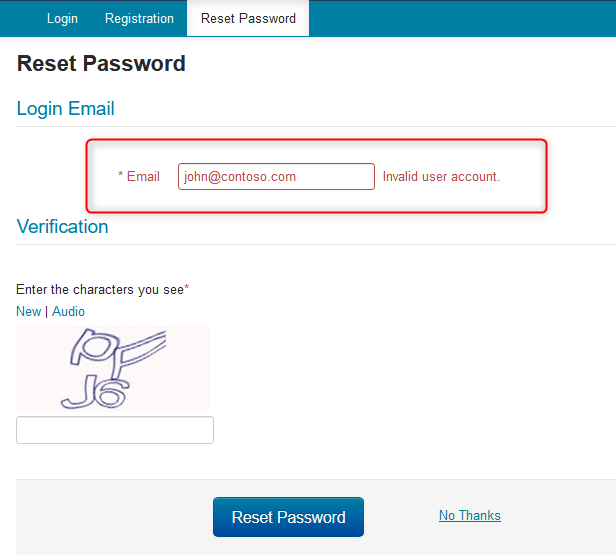This screenshot has height=560, width=616.
Task: Select the Reset Password tab
Action: [x=248, y=18]
